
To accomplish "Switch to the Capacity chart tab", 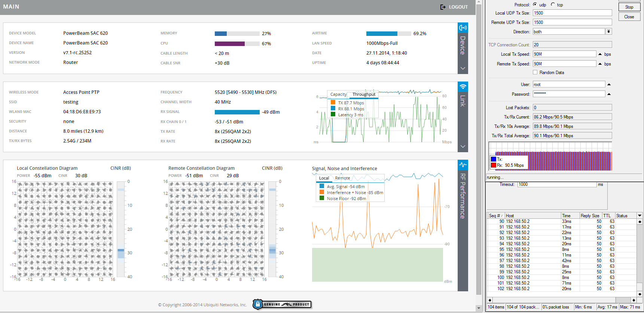I will (338, 94).
